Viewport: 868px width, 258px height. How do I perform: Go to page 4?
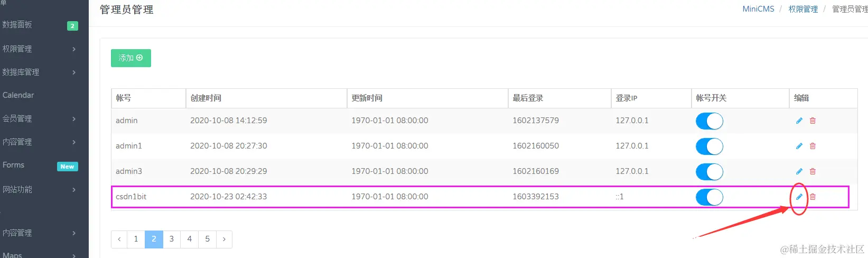click(x=190, y=239)
